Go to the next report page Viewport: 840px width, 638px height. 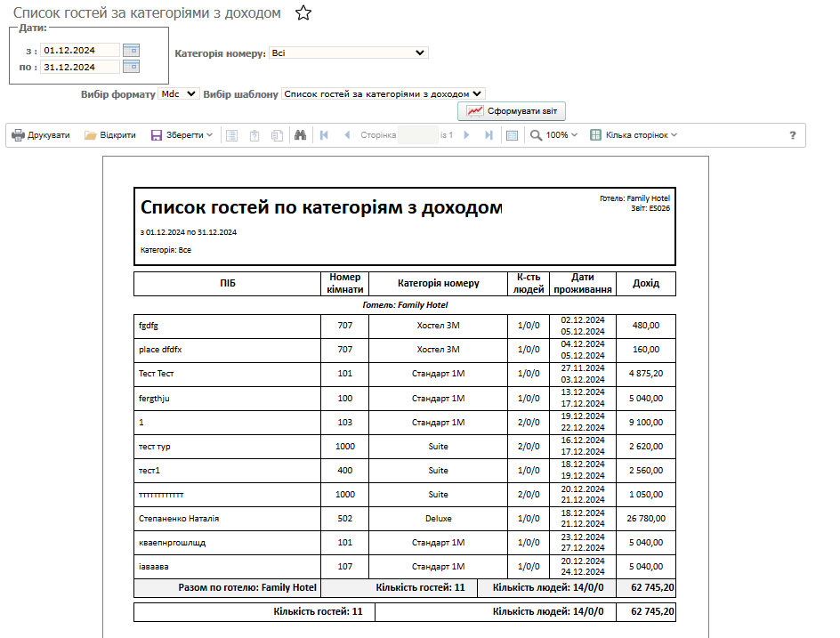pyautogui.click(x=467, y=135)
